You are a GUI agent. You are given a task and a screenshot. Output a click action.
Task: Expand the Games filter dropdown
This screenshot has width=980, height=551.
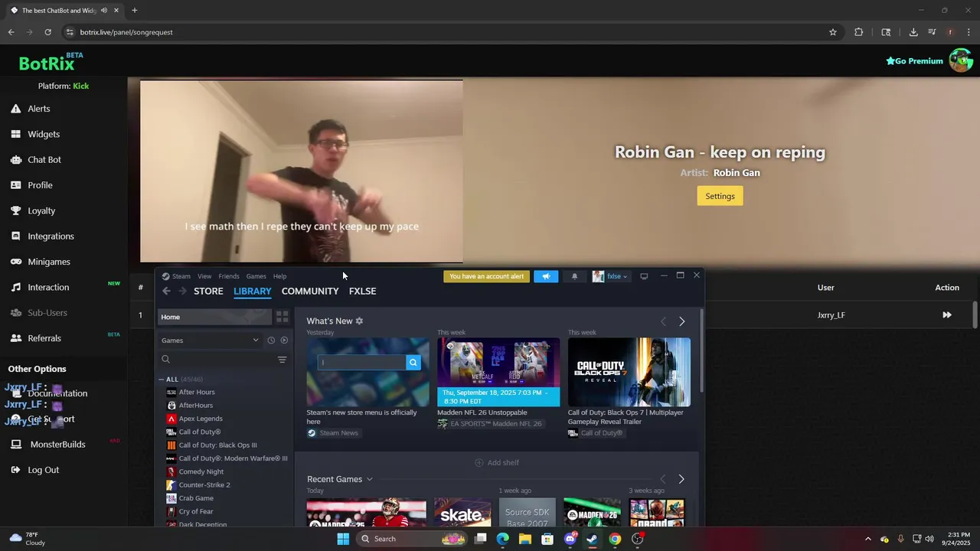tap(210, 341)
